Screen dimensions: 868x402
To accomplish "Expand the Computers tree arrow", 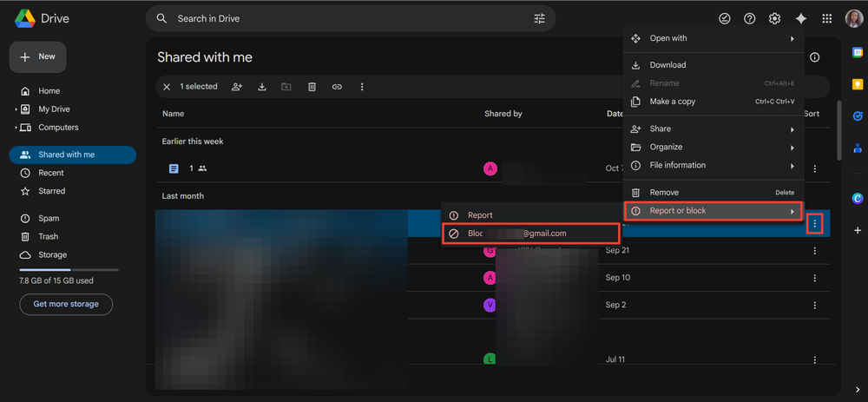I will (x=16, y=128).
